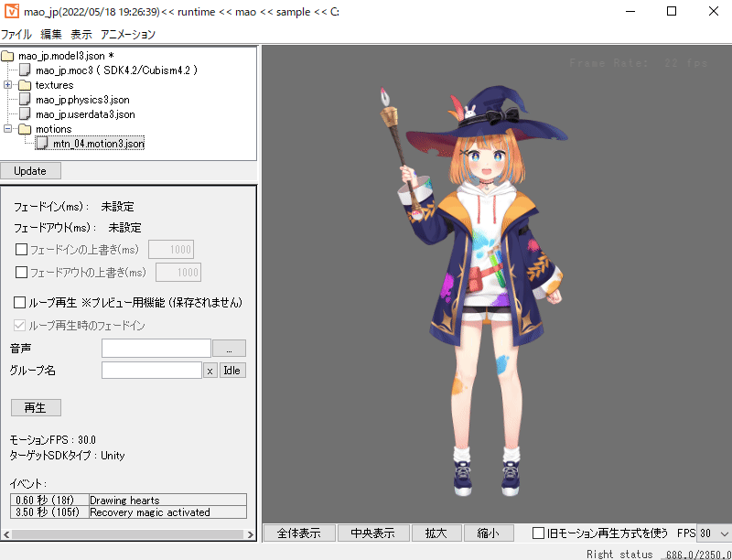This screenshot has width=732, height=560.
Task: Click the textures folder icon
Action: tap(25, 85)
